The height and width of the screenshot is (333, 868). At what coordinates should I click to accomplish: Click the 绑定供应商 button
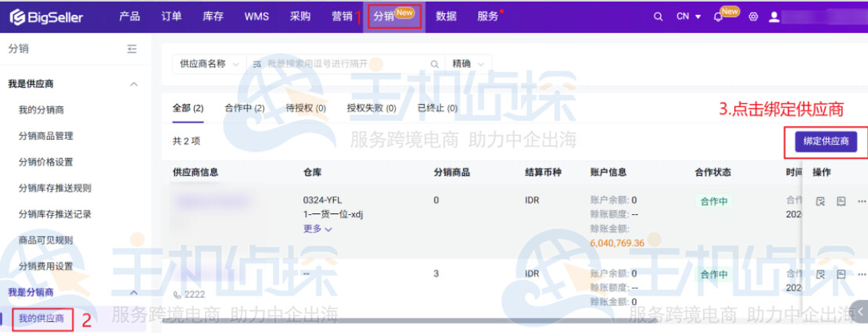point(826,141)
